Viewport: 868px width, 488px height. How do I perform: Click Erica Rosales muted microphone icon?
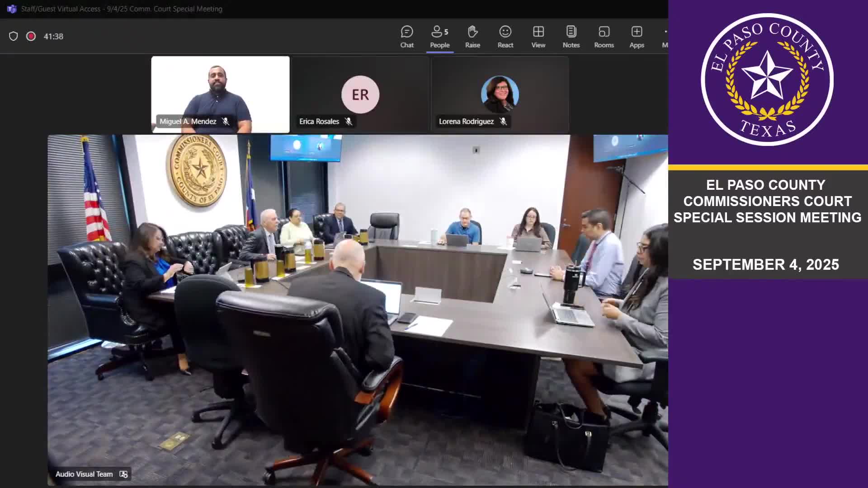pyautogui.click(x=348, y=121)
